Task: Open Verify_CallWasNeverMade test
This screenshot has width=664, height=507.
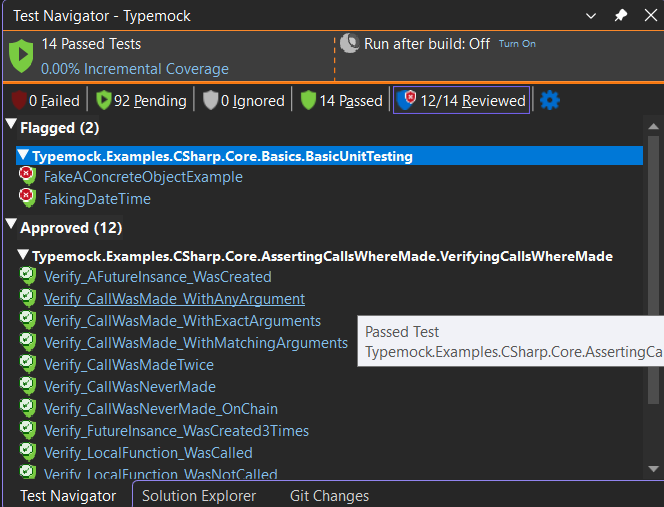Action: pos(130,387)
